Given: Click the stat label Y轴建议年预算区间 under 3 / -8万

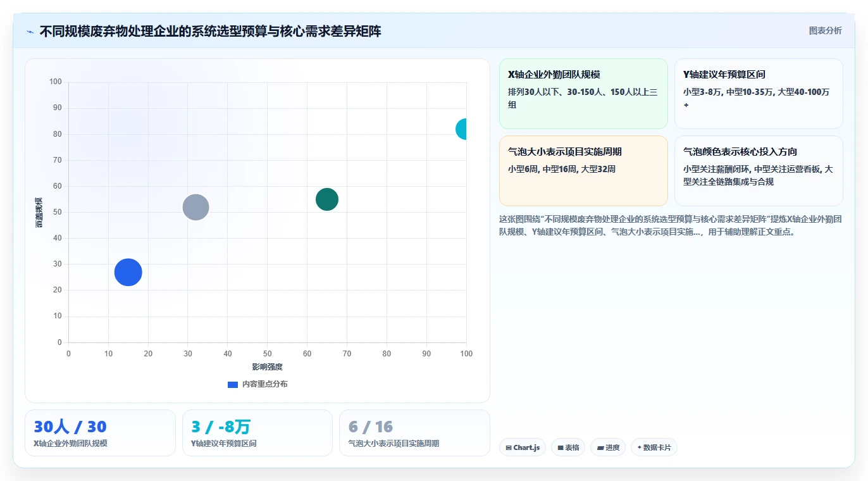Looking at the screenshot, I should click(x=224, y=444).
